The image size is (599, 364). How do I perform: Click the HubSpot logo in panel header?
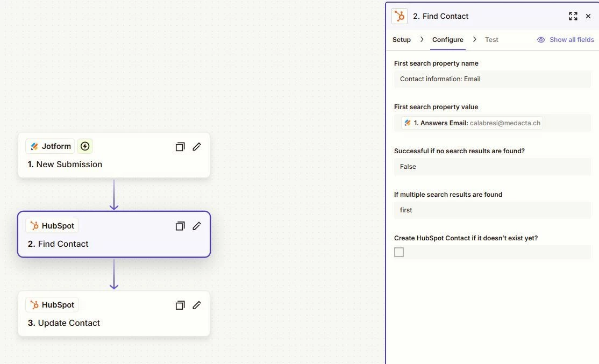pos(400,16)
